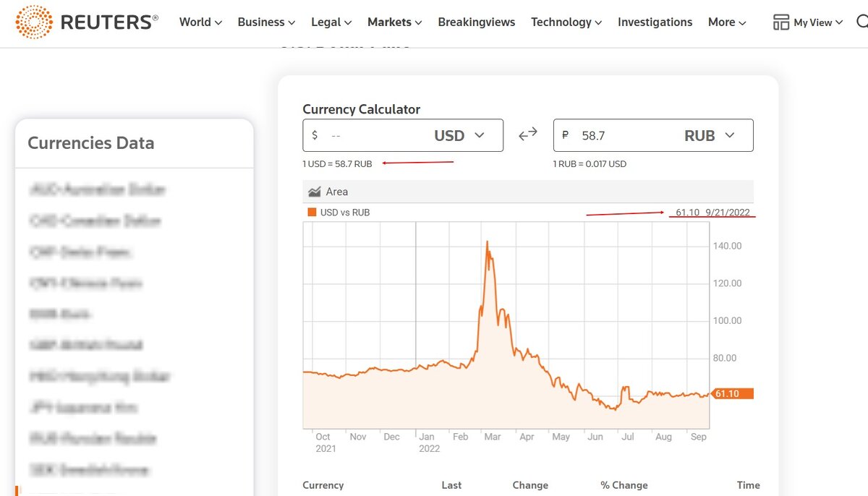The width and height of the screenshot is (868, 496).
Task: Open the Technology menu
Action: tap(566, 22)
